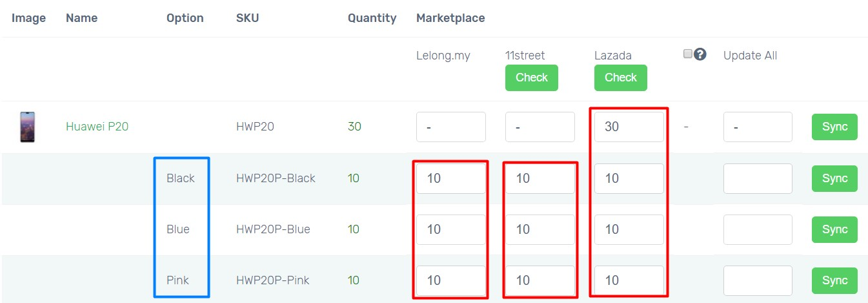Click the Quantity column header

pyautogui.click(x=372, y=18)
